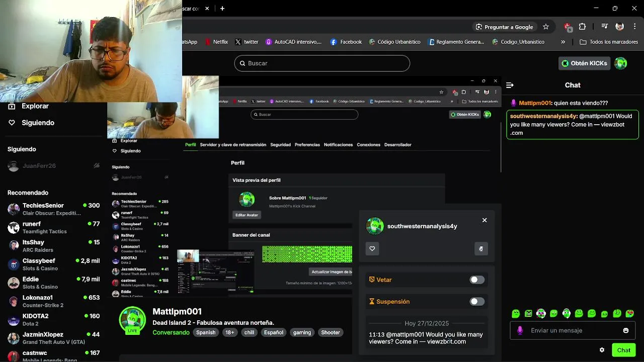Viewport: 644px width, 362px height.
Task: Click the Spanish tag
Action: (x=206, y=332)
